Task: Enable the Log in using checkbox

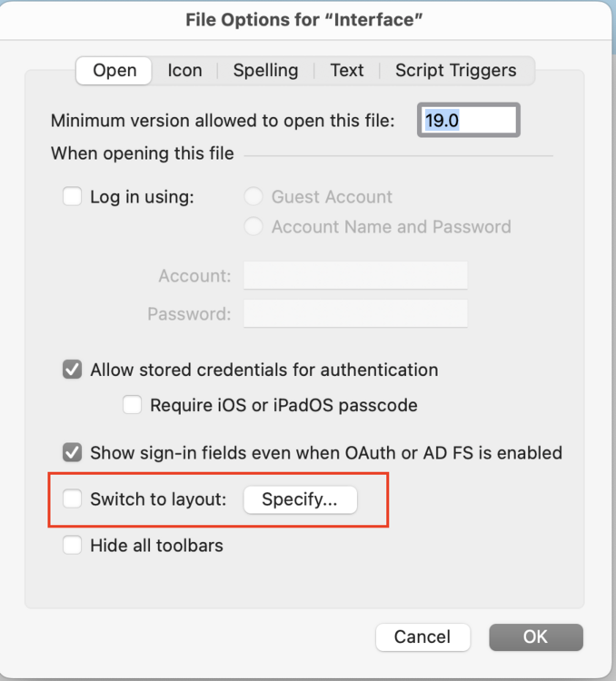Action: coord(73,196)
